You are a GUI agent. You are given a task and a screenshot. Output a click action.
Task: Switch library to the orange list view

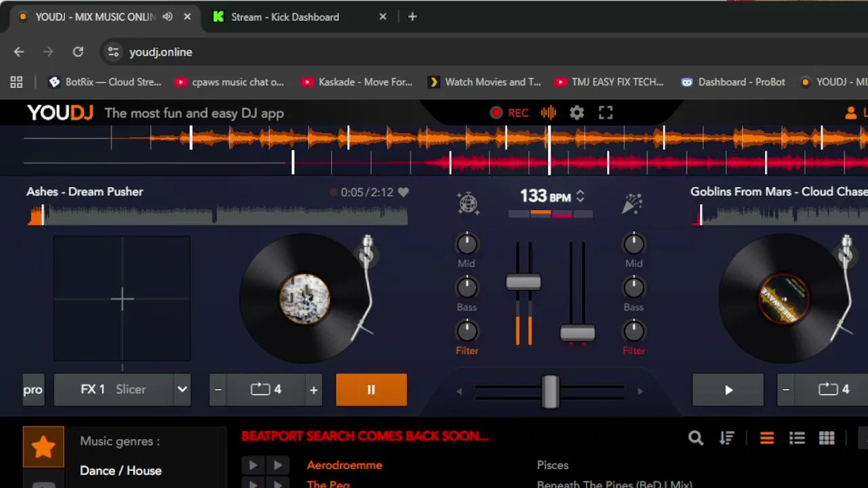pos(767,439)
